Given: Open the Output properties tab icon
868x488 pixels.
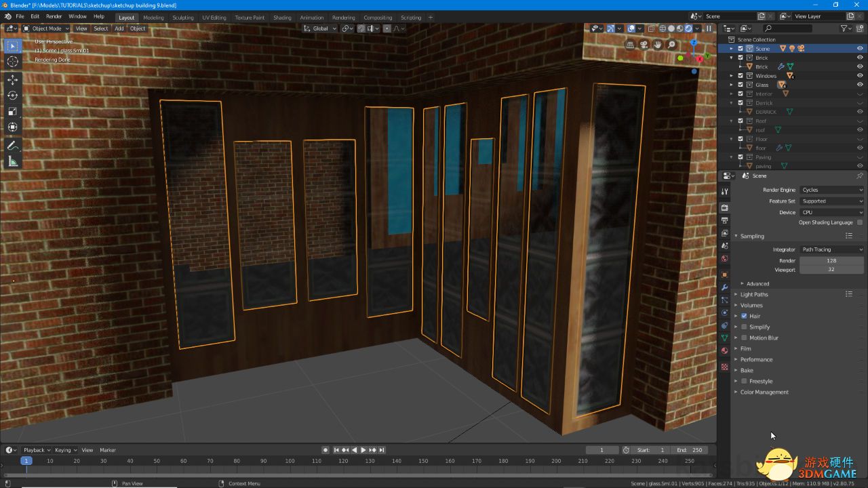Looking at the screenshot, I should [x=725, y=220].
